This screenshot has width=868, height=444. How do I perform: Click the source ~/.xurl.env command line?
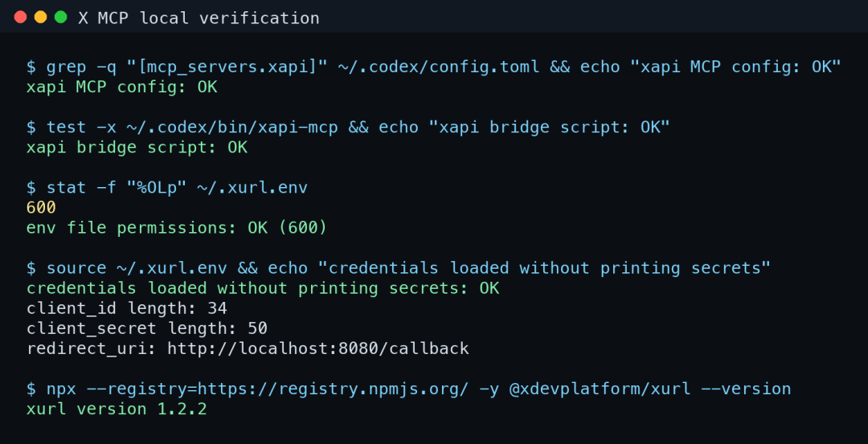399,268
